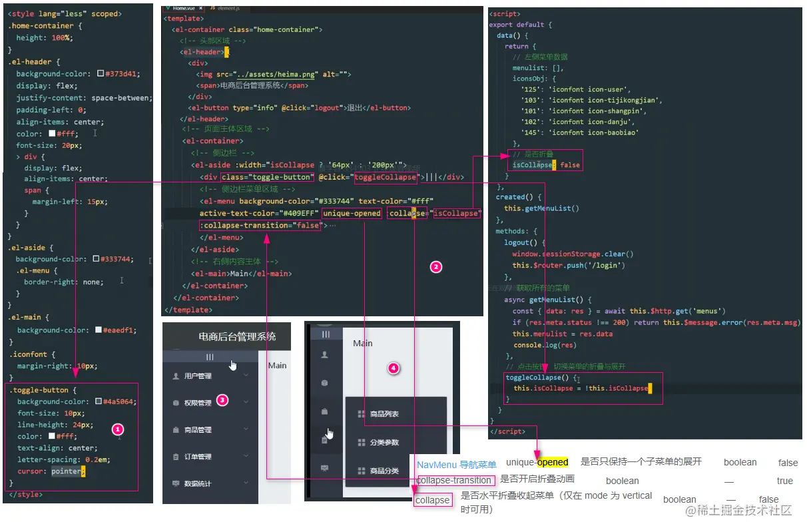Click the #4a5064 color swatch

[x=99, y=401]
